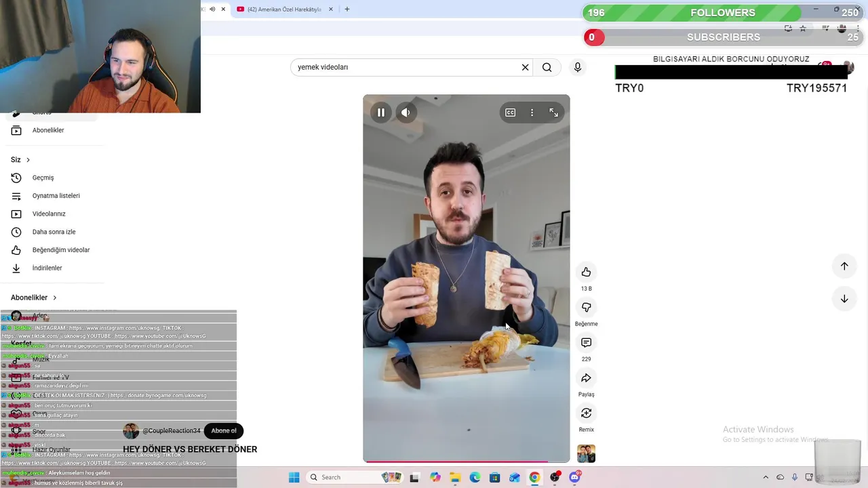868x488 pixels.
Task: Mute the Shorts video volume
Action: [x=406, y=113]
